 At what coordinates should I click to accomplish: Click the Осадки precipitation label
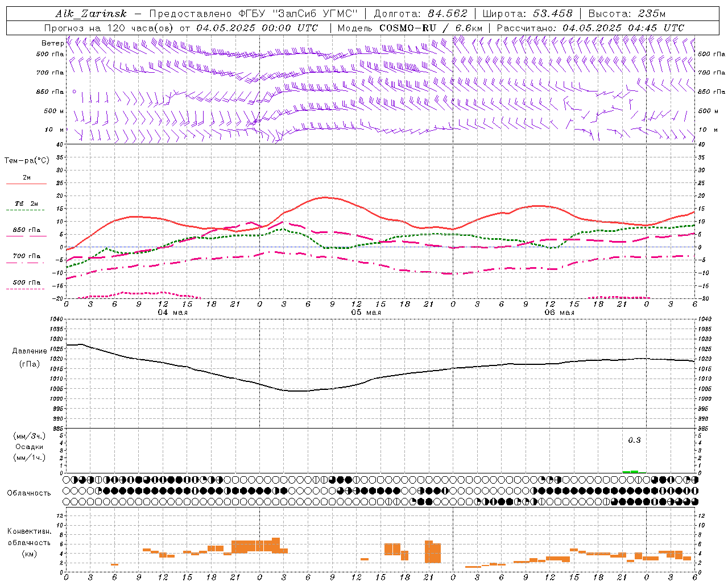30,447
